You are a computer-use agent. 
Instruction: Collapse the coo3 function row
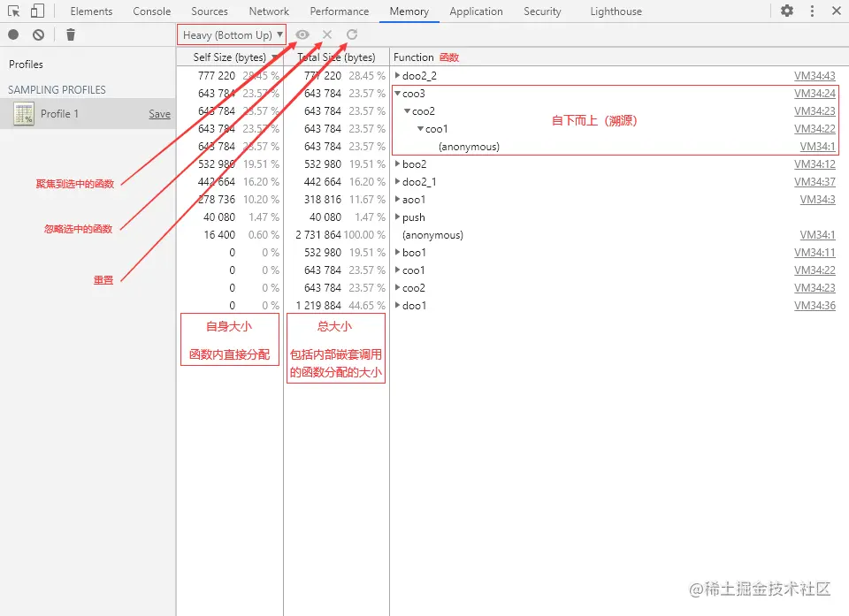point(397,93)
